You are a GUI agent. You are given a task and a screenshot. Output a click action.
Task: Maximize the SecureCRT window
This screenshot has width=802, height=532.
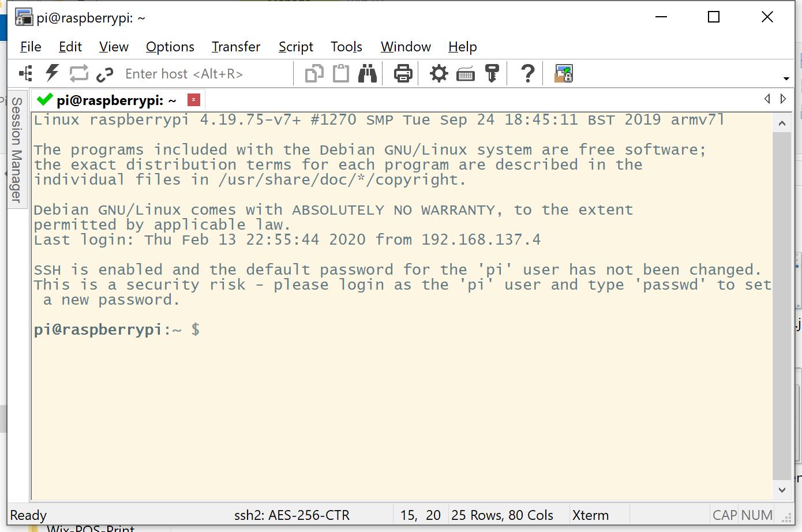coord(714,17)
